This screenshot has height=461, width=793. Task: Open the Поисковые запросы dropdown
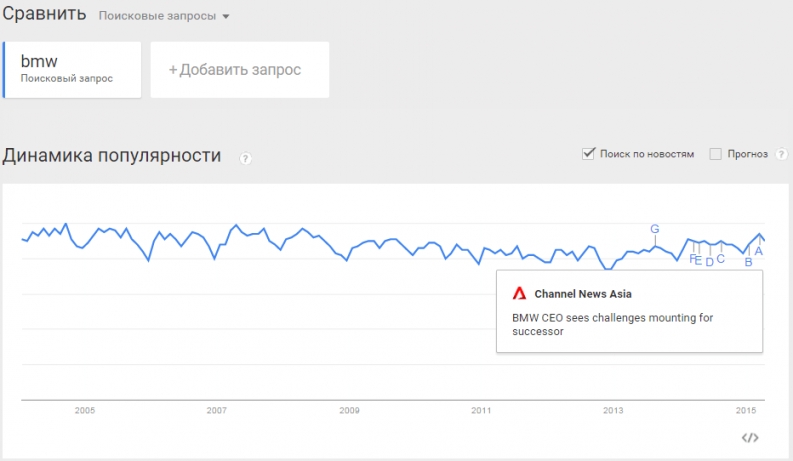click(163, 16)
